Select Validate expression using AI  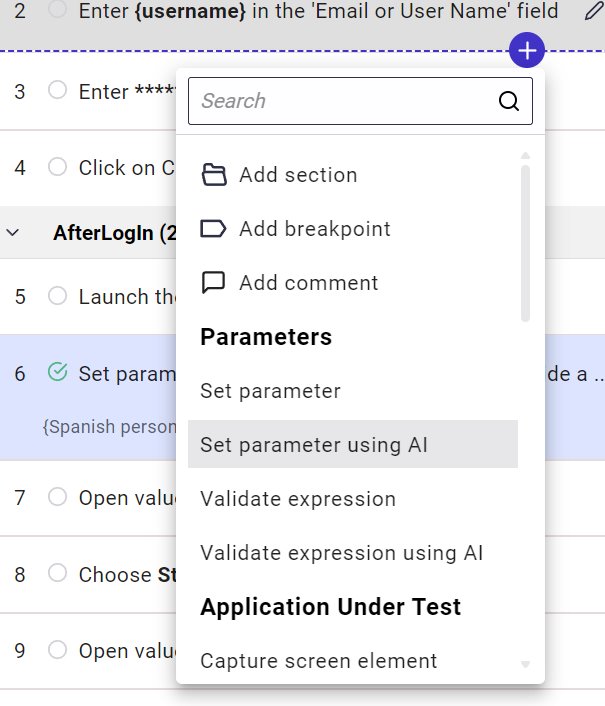tap(353, 552)
